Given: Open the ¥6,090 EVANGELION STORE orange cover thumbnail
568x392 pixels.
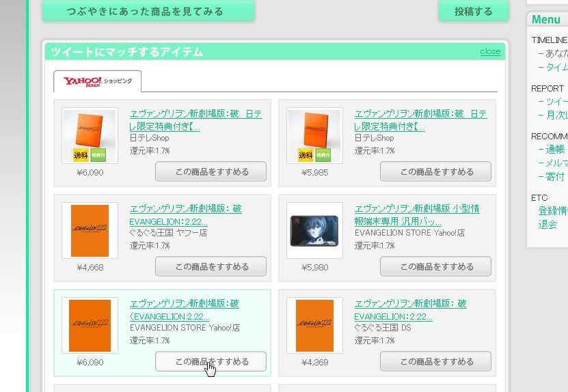Looking at the screenshot, I should (90, 325).
